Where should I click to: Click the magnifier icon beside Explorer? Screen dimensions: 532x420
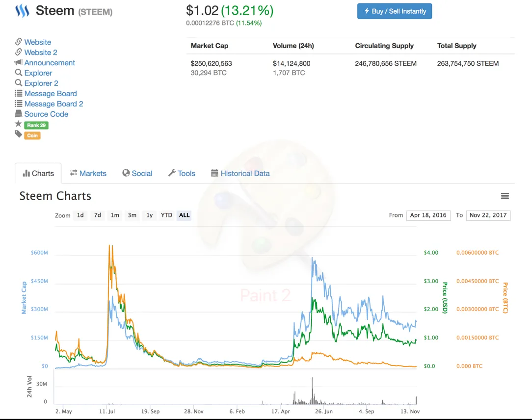click(x=18, y=73)
